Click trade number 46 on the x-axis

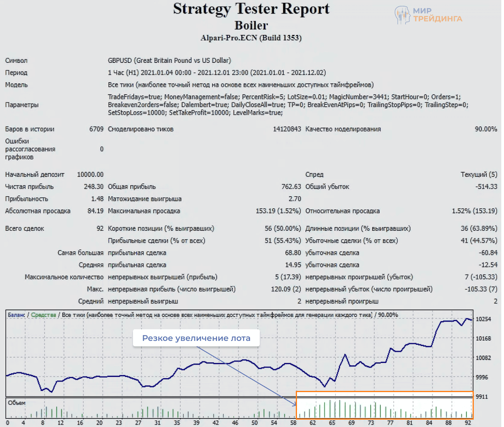coord(235,423)
